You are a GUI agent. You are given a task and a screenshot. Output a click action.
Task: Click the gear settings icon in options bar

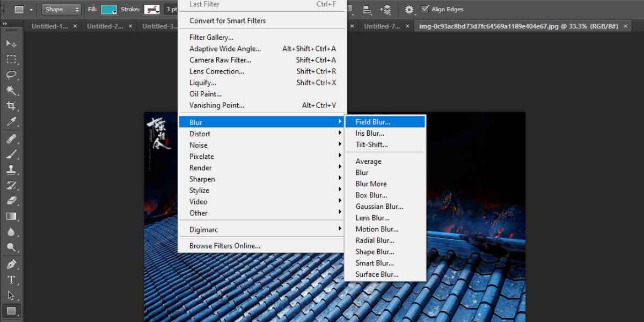coord(409,10)
